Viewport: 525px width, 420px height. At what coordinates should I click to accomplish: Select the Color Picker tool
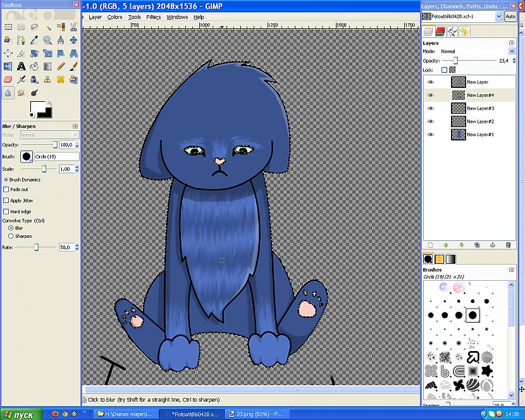(x=34, y=40)
